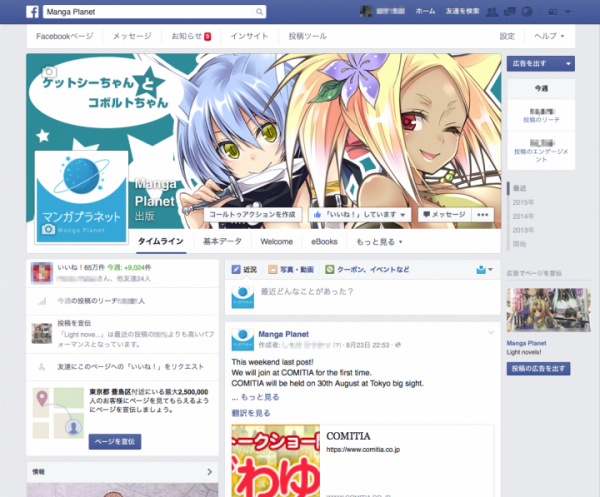
Task: Expand post with もっと見る link
Action: [x=260, y=397]
